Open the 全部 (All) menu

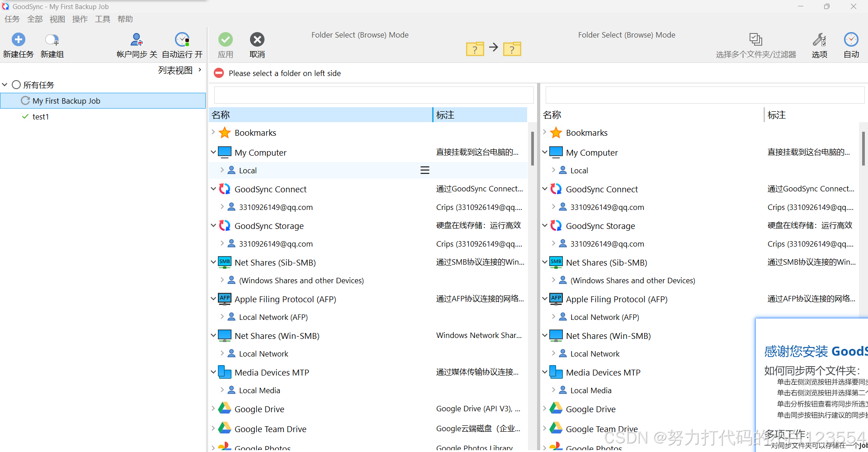click(35, 19)
